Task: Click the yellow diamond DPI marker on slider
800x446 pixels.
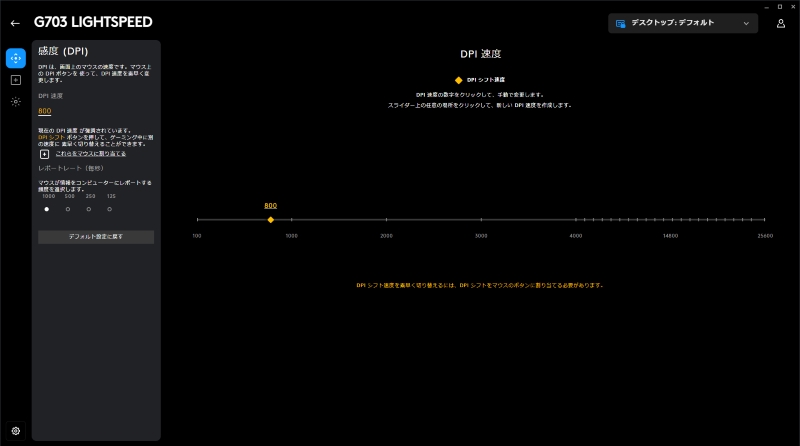Action: [271, 220]
